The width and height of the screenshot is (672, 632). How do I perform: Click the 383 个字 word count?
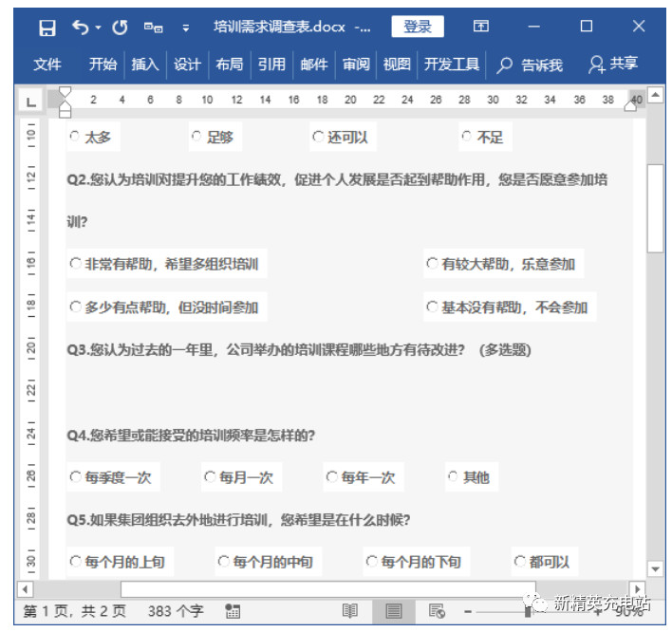pyautogui.click(x=176, y=611)
